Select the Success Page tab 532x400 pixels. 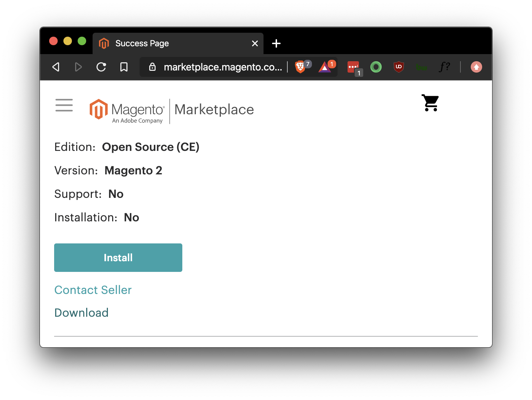(178, 43)
